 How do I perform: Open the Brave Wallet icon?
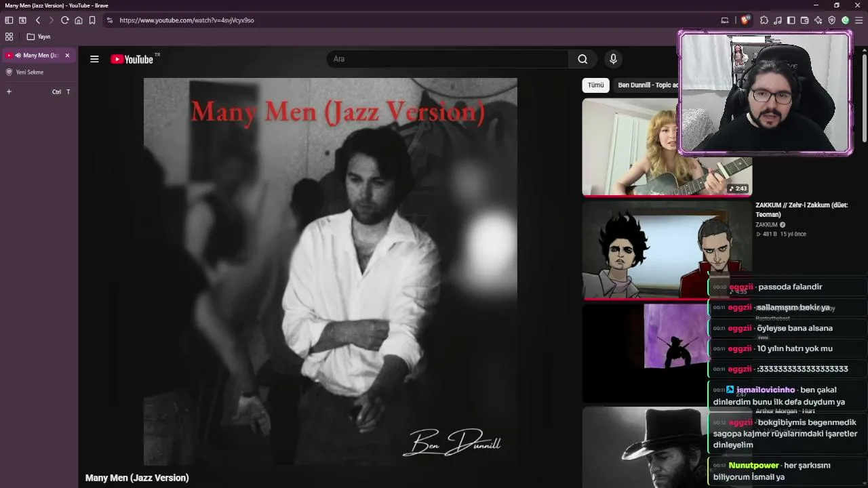click(805, 20)
